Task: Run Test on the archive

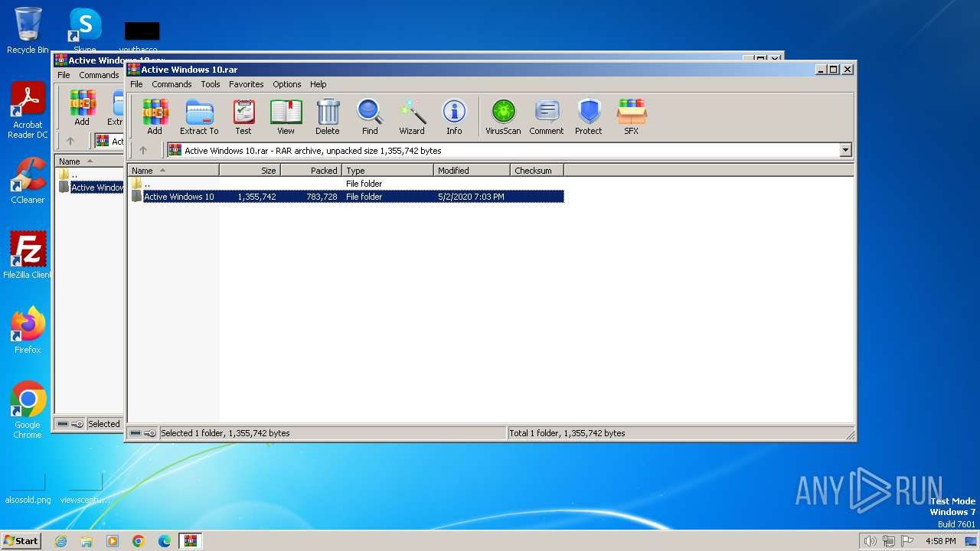Action: pyautogui.click(x=243, y=117)
